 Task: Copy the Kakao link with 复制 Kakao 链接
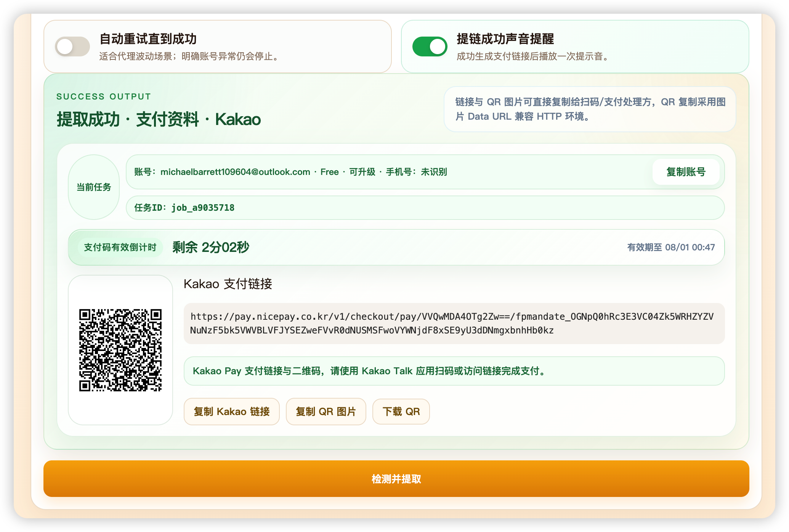tap(232, 412)
